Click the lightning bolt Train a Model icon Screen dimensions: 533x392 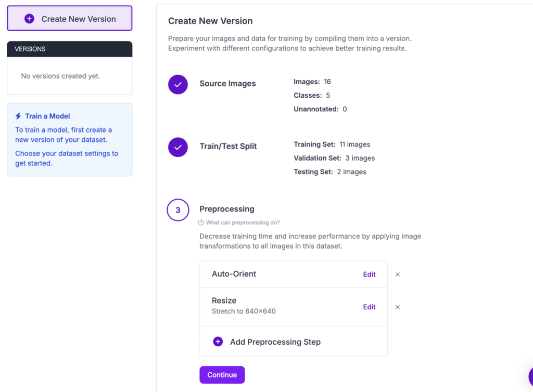tap(19, 116)
